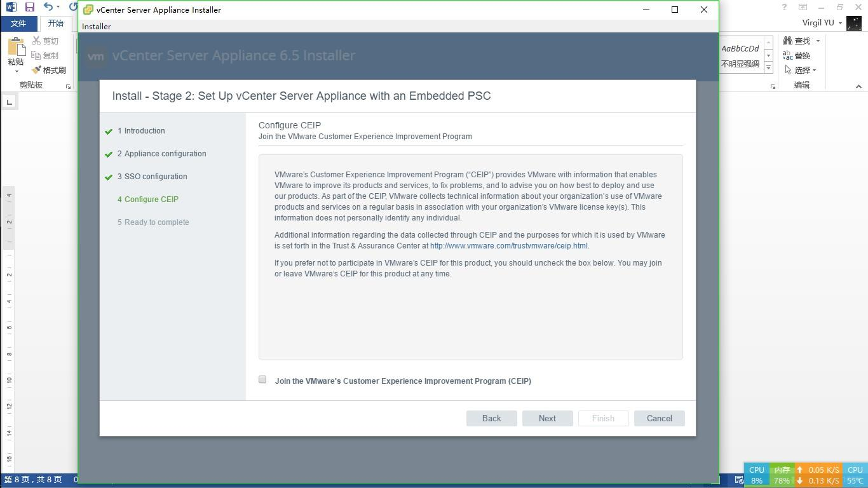The image size is (868, 488).
Task: Click the Word help question mark icon
Action: tap(784, 7)
